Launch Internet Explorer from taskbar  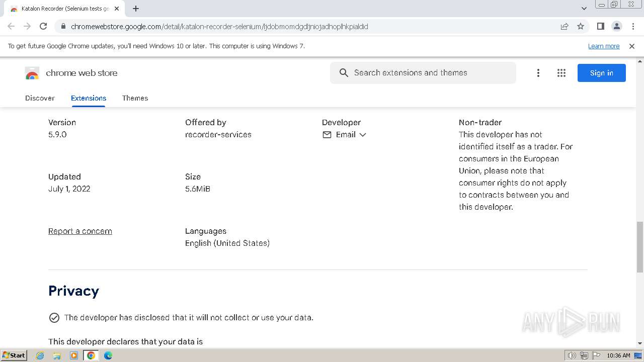coord(40,355)
